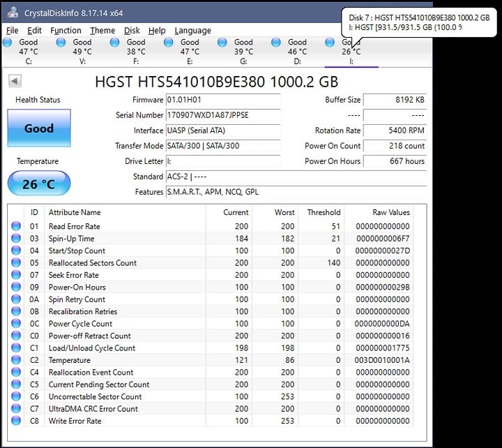Open the File menu
The image size is (502, 448).
click(13, 31)
